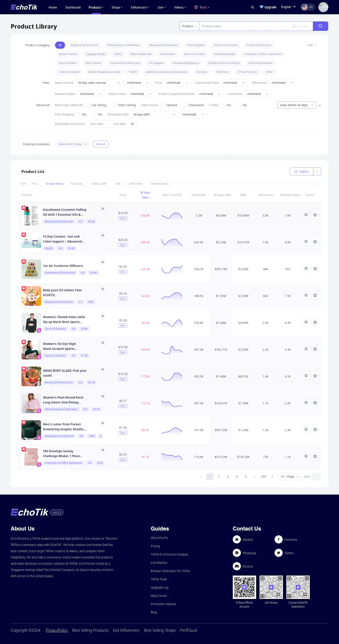Click the Clear all filter button

100,144
